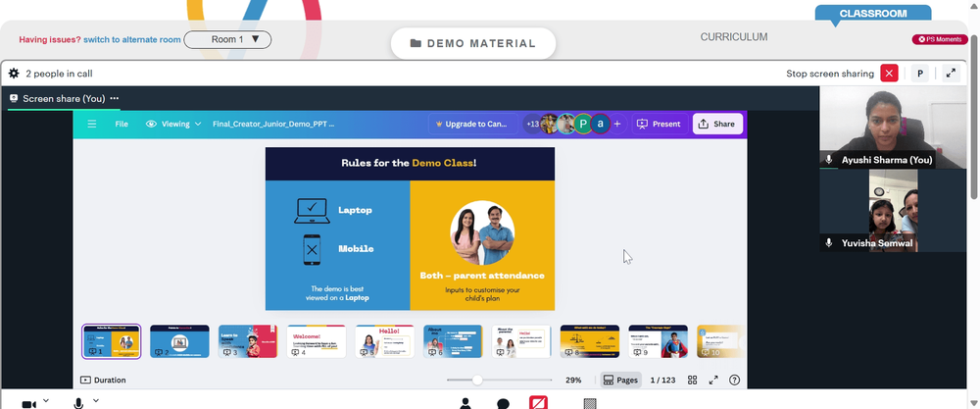Click switch to alternate room link

click(132, 39)
